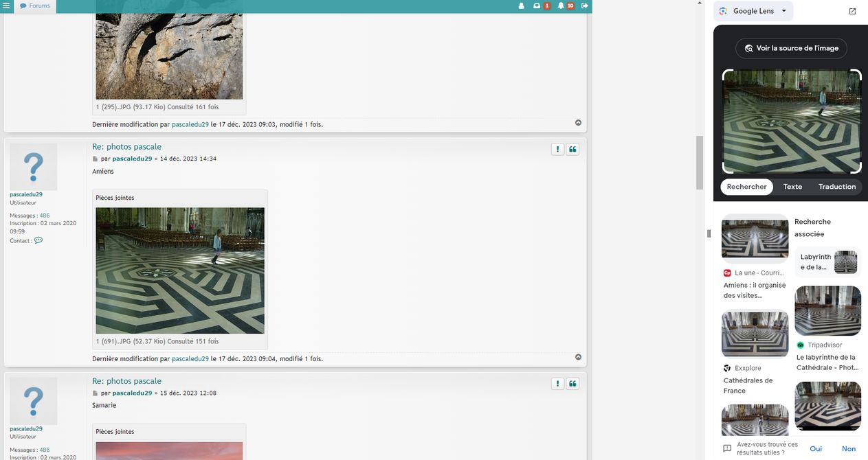
Task: Open pascaledu29 author link in Samarie post
Action: pyautogui.click(x=132, y=393)
